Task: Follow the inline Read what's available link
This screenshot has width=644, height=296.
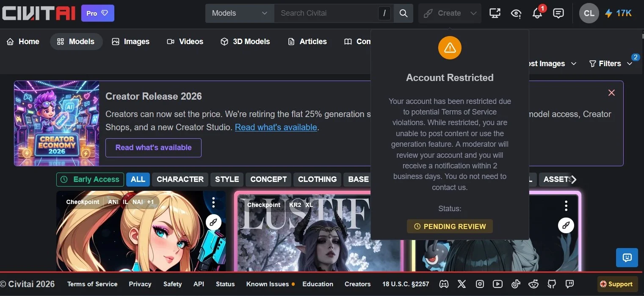Action: click(276, 127)
